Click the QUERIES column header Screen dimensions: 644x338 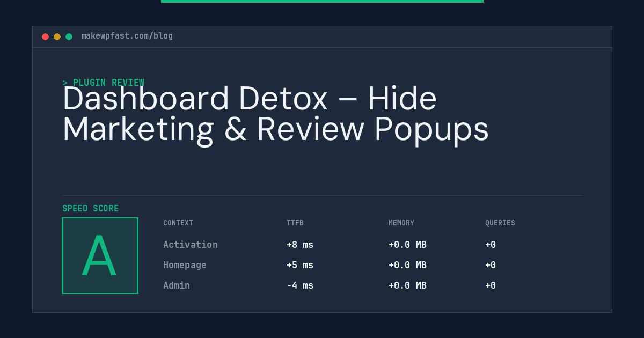point(500,223)
